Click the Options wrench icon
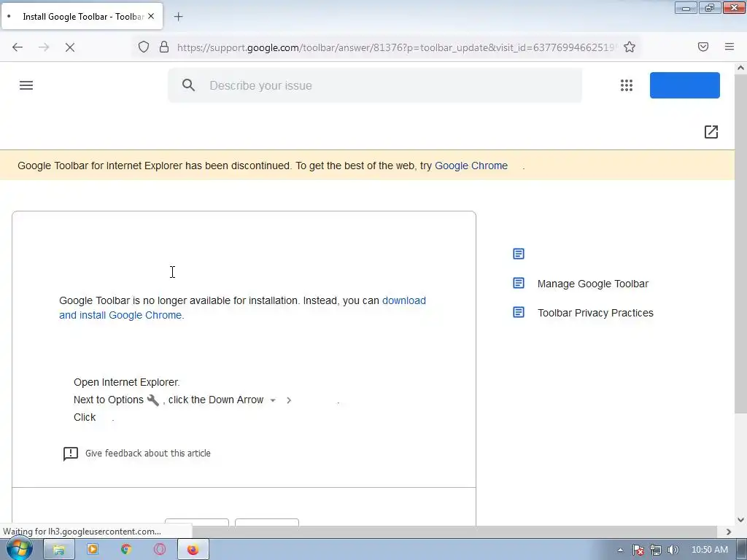This screenshot has width=747, height=560. click(x=153, y=400)
